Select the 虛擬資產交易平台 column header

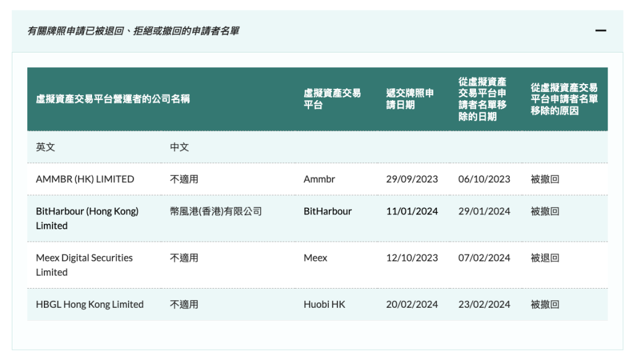click(x=332, y=99)
